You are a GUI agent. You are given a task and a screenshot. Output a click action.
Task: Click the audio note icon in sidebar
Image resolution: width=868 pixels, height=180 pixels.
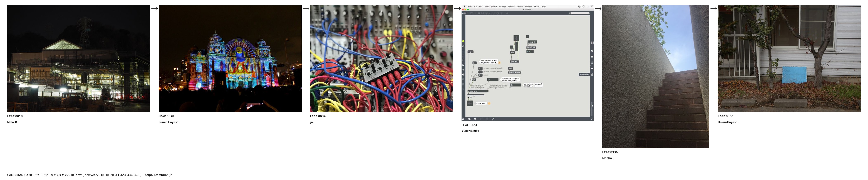pos(463,56)
